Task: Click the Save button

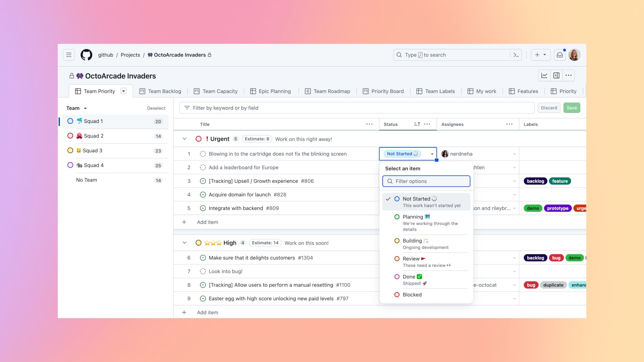Action: coord(572,108)
